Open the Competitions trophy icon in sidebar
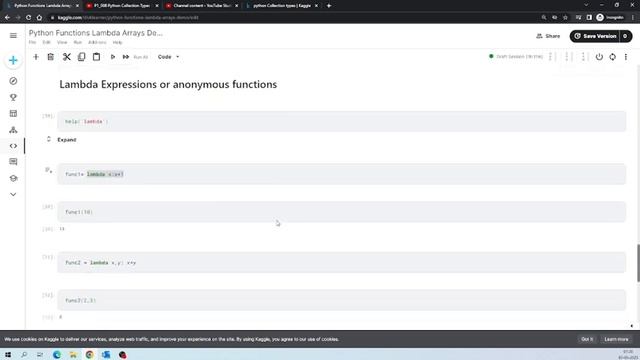Viewport: 640px width, 360px height. coord(13,97)
